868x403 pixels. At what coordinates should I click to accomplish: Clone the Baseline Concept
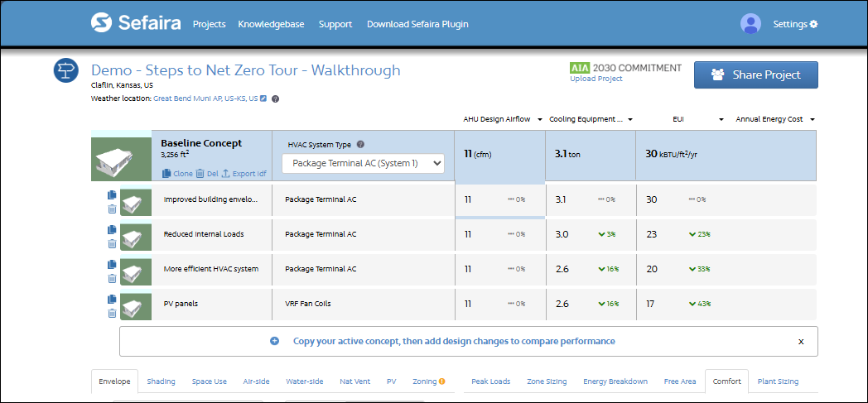(177, 174)
